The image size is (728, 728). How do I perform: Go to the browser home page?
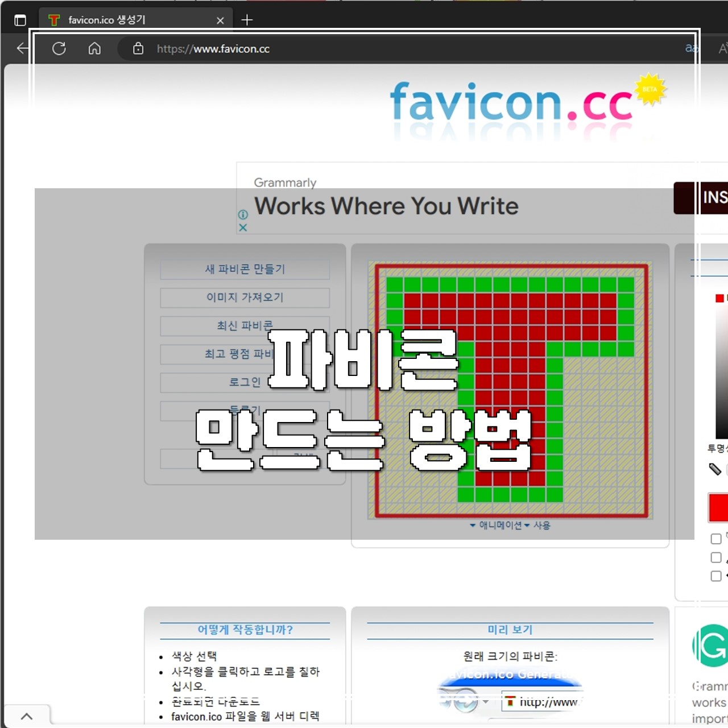[94, 48]
